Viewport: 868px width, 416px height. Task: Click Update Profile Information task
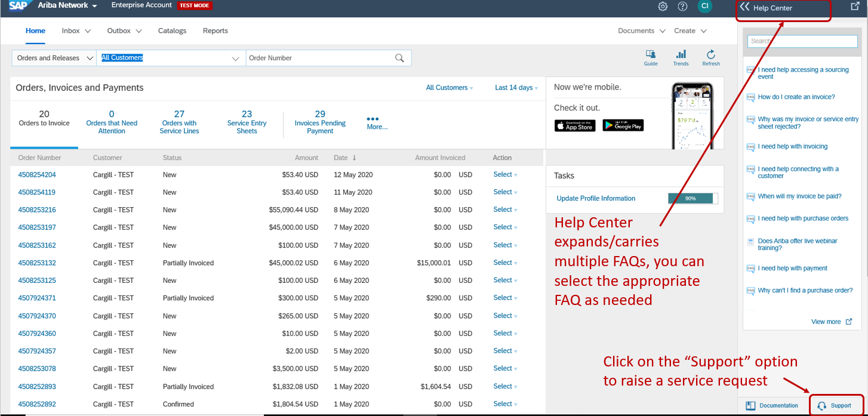coord(596,198)
